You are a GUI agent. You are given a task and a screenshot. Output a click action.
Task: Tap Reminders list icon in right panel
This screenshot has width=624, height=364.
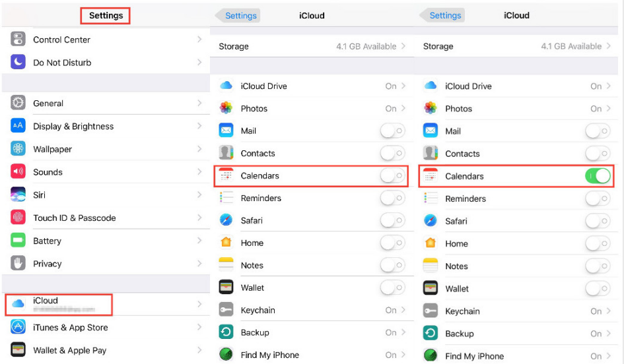[x=431, y=198]
